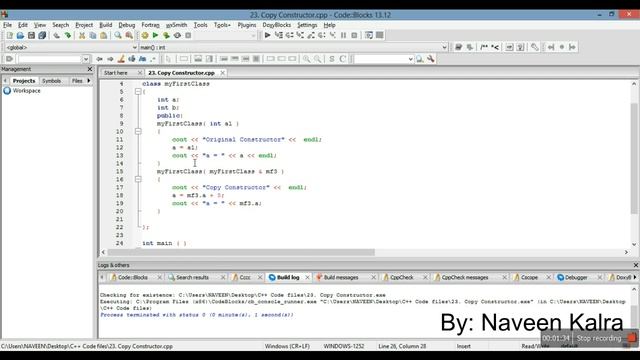
Task: Start the debugger with Debug/Continue icon
Action: point(267,36)
